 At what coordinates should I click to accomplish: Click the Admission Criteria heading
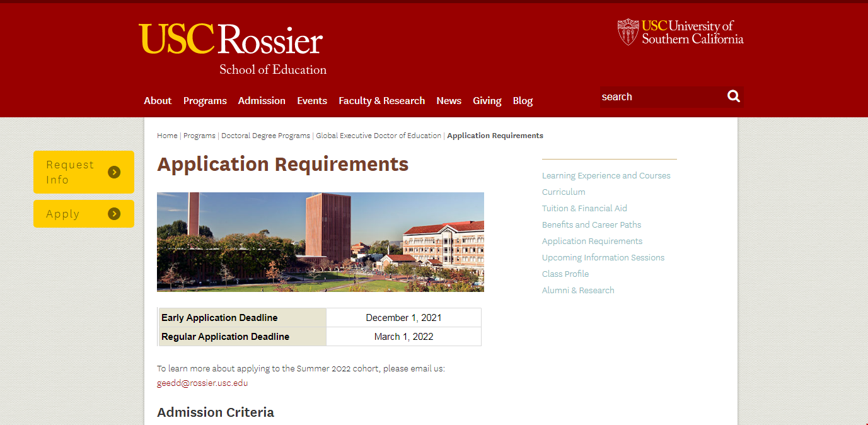[216, 412]
